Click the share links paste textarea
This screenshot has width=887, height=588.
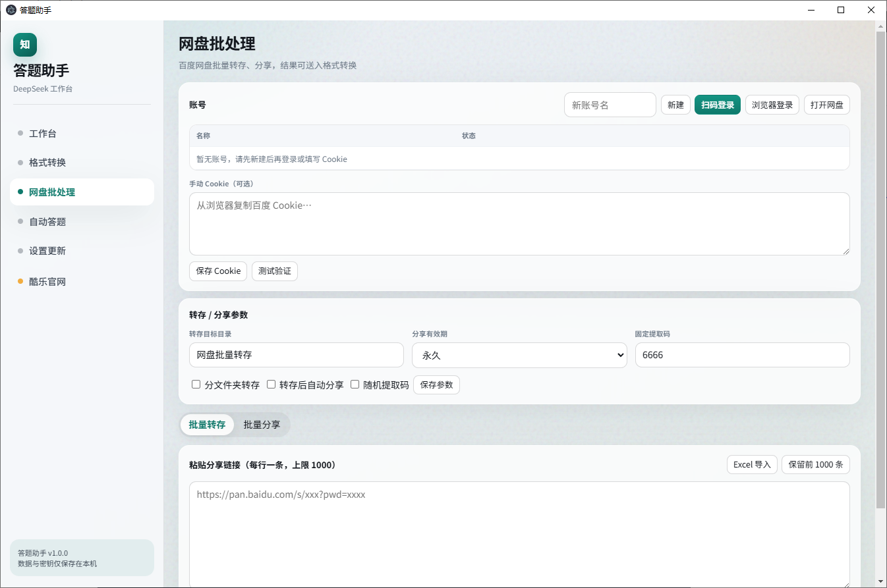pyautogui.click(x=519, y=534)
